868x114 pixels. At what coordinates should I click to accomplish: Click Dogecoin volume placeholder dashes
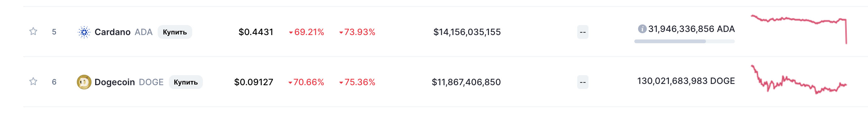pos(583,82)
